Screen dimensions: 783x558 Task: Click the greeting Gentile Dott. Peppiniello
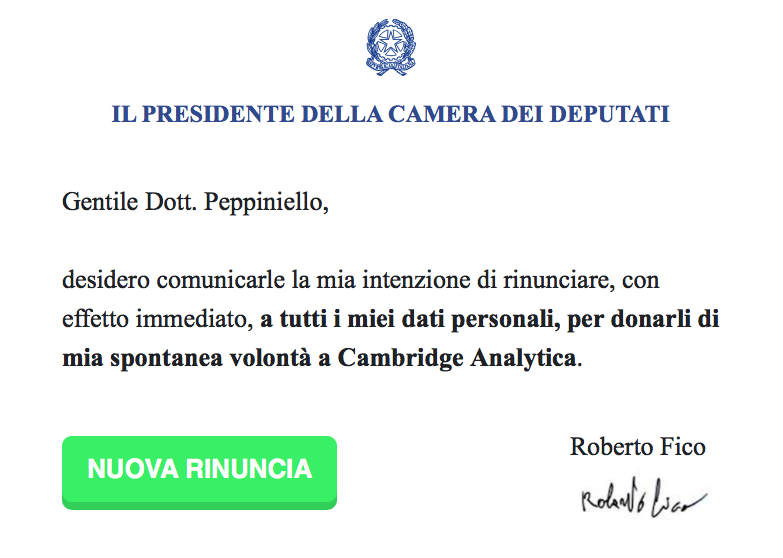[195, 201]
